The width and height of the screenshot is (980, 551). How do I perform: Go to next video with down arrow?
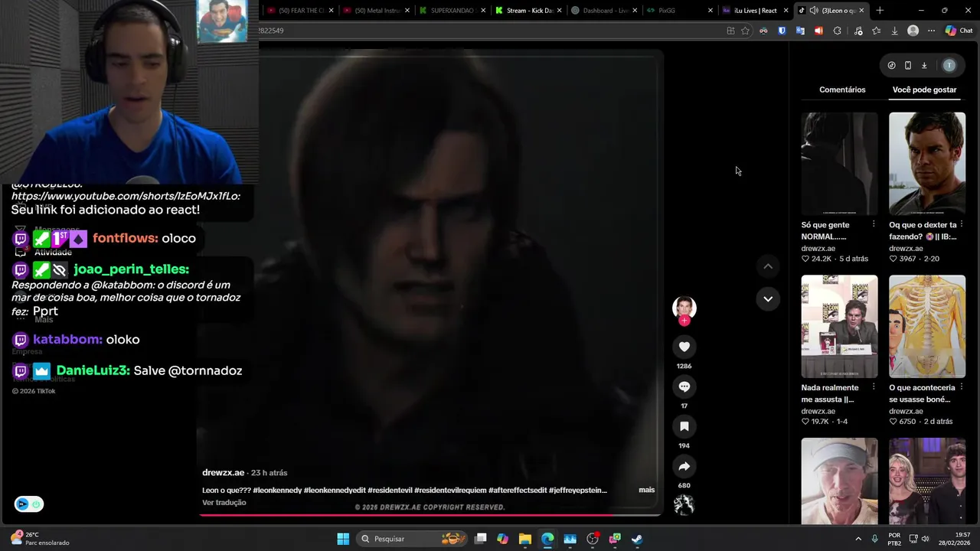click(768, 298)
